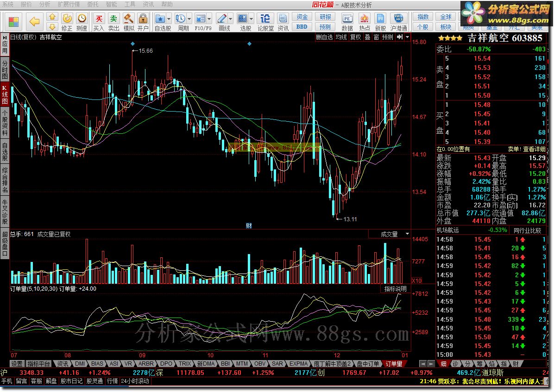Open the 工具 menu
Screen dimensions: 554x392
(130, 4)
